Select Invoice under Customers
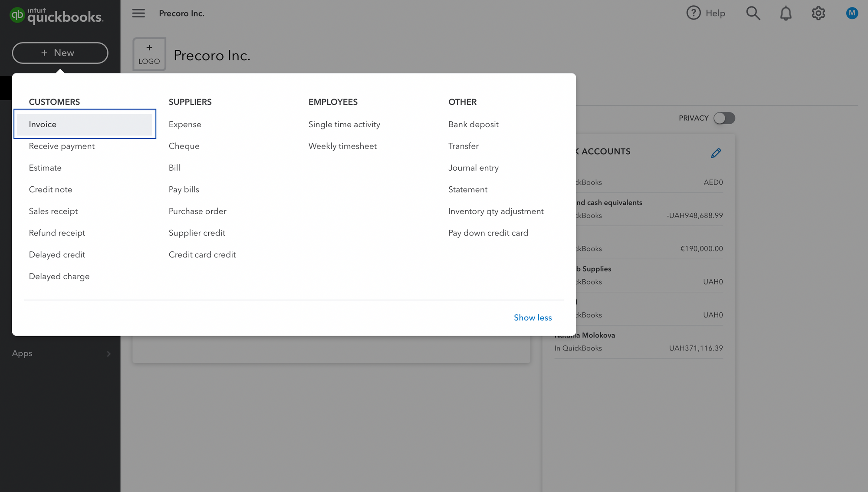Screen dimensions: 868x492 43,124
